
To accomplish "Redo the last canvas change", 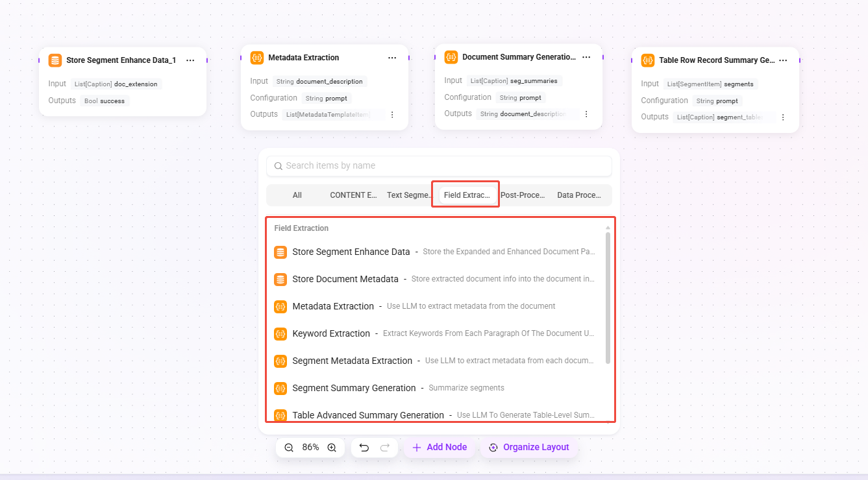I will click(385, 448).
